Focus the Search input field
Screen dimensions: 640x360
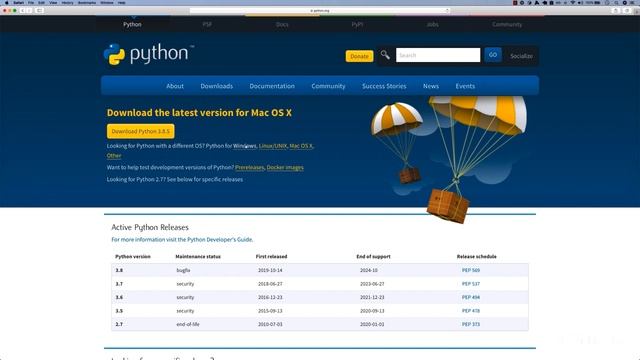438,55
